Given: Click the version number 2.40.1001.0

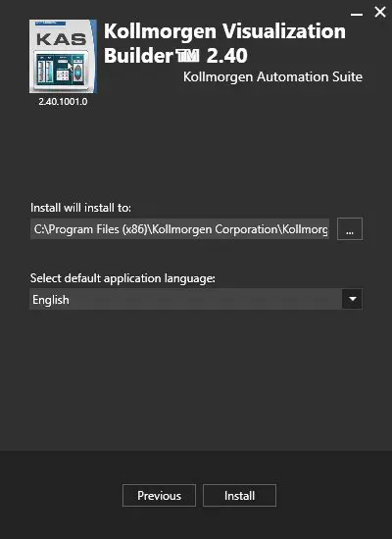Looking at the screenshot, I should (63, 102).
